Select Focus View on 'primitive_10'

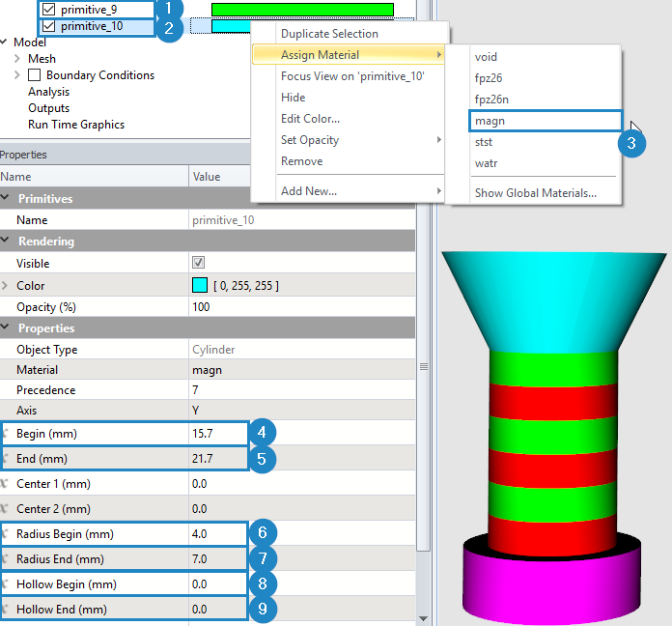[352, 76]
